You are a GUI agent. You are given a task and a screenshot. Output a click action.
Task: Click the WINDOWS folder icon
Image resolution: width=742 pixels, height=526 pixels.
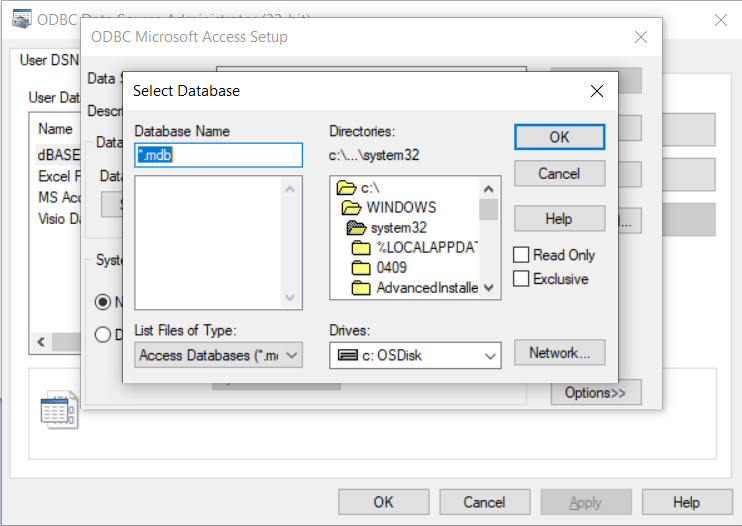352,208
